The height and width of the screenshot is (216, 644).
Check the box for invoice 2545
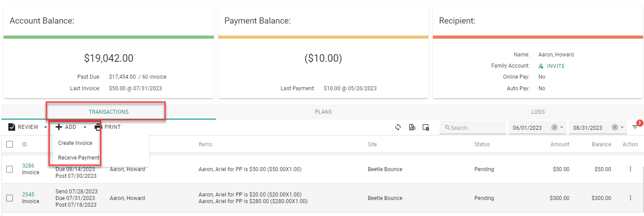tap(10, 198)
